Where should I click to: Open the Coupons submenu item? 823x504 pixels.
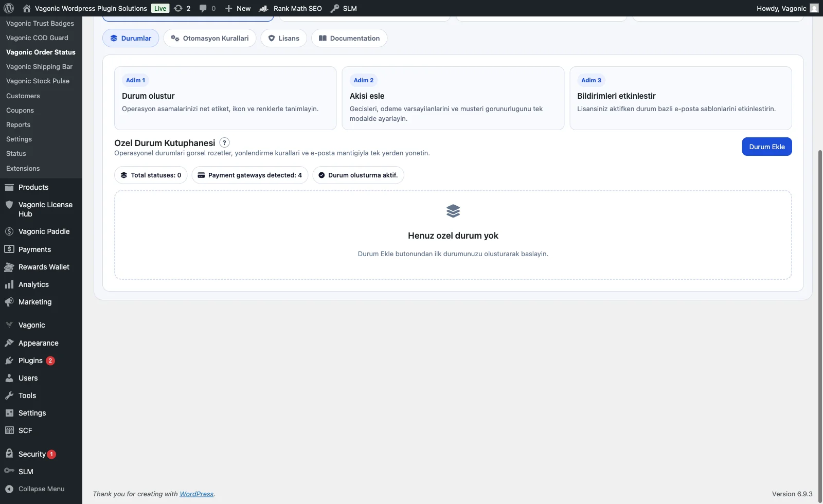20,110
